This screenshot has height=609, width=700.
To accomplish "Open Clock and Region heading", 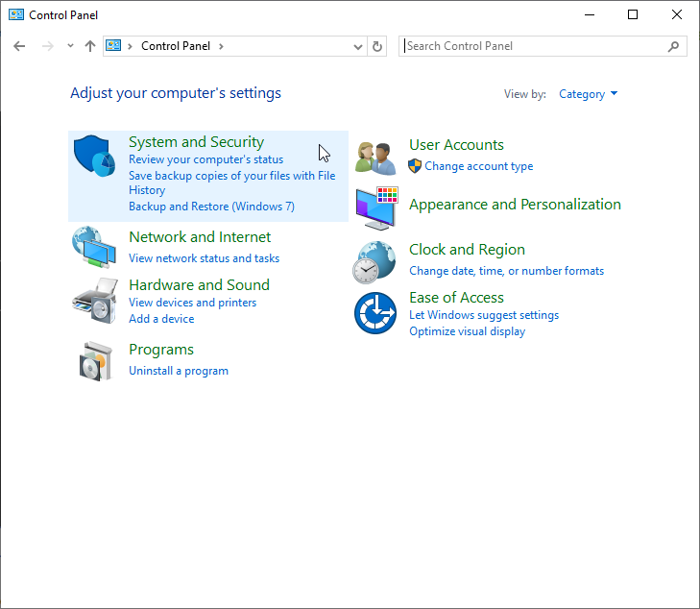I will pyautogui.click(x=467, y=250).
